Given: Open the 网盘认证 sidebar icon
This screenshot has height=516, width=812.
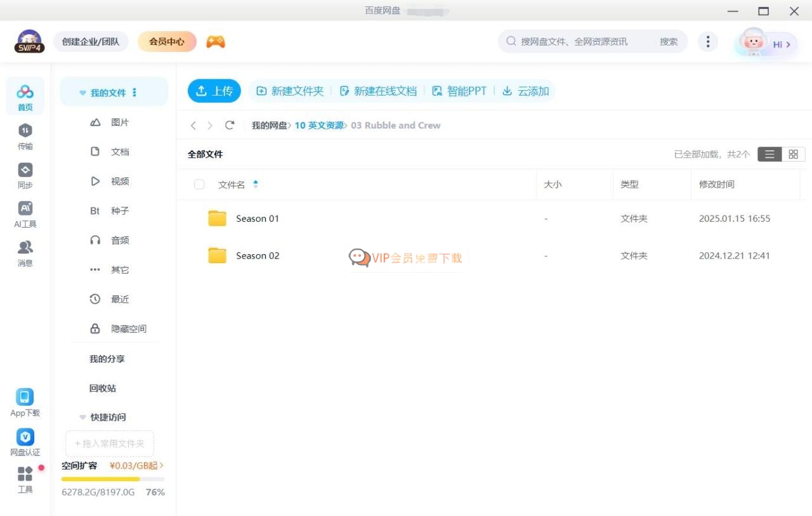Looking at the screenshot, I should tap(25, 442).
